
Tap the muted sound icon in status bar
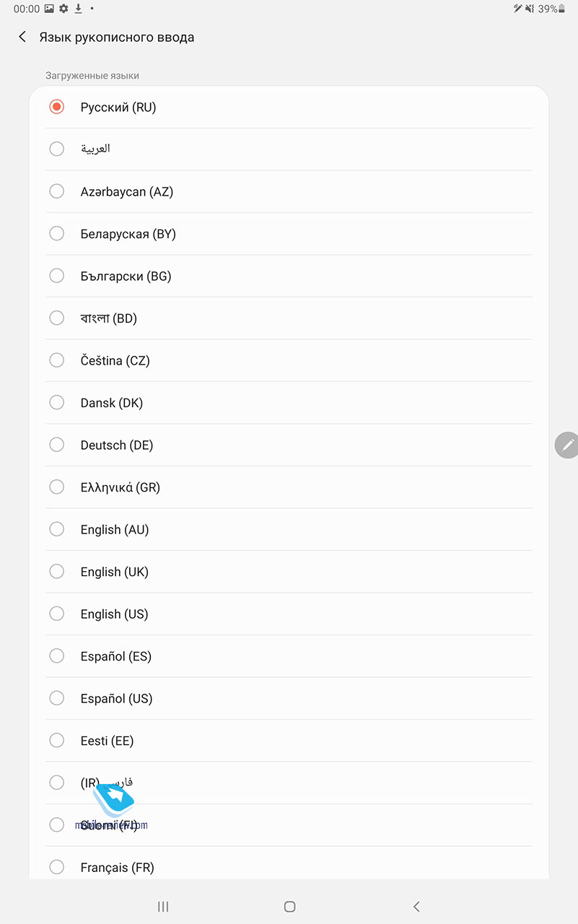click(x=530, y=9)
